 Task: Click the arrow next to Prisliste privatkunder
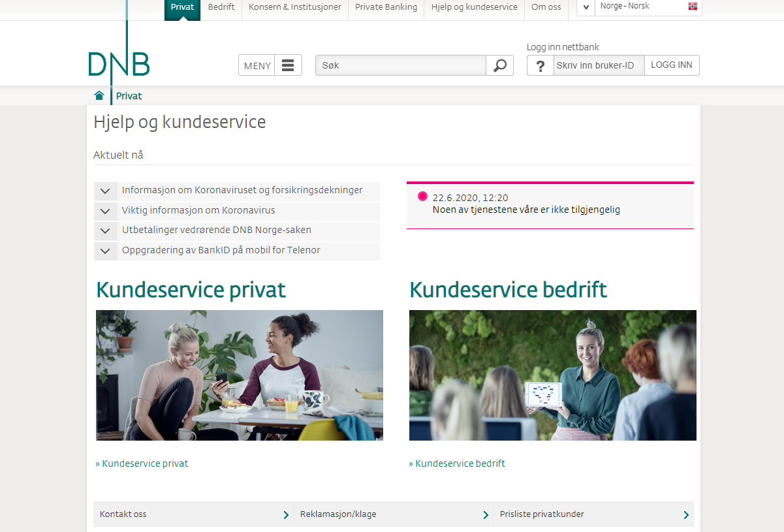(685, 515)
